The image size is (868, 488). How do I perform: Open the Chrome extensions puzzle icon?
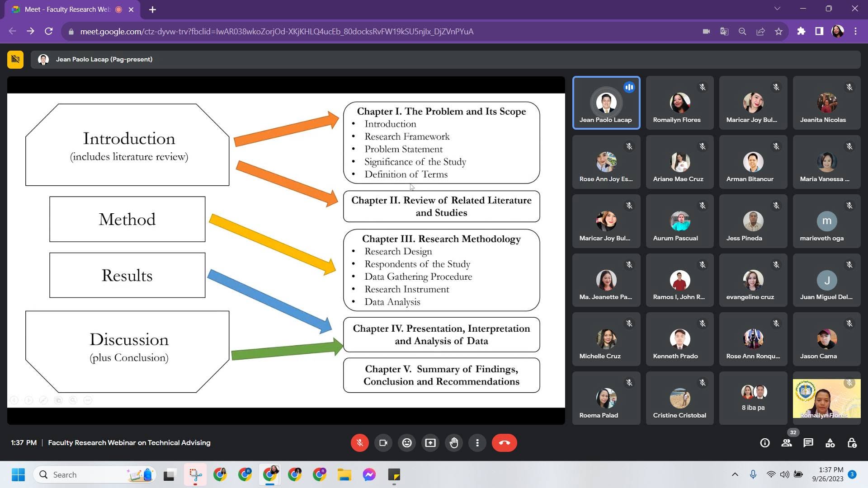pos(801,31)
